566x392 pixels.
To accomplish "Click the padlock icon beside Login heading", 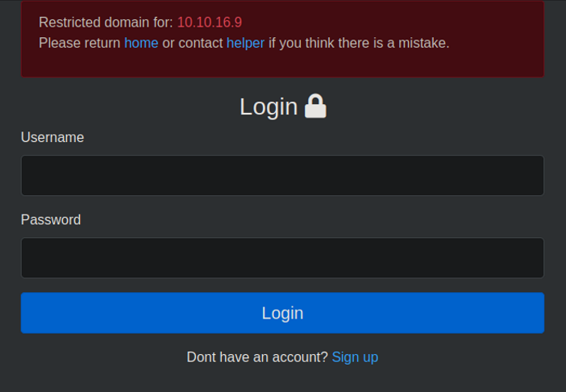I will 316,106.
